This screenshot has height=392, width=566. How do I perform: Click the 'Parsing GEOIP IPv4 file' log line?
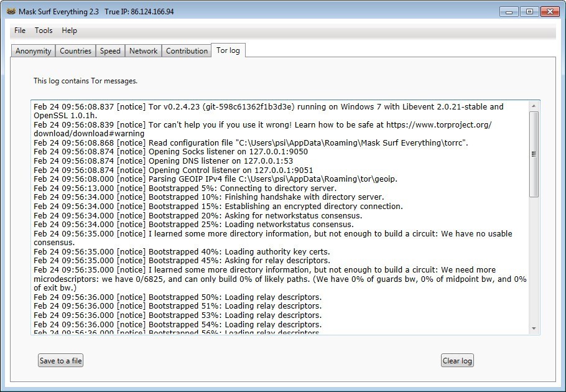point(215,179)
